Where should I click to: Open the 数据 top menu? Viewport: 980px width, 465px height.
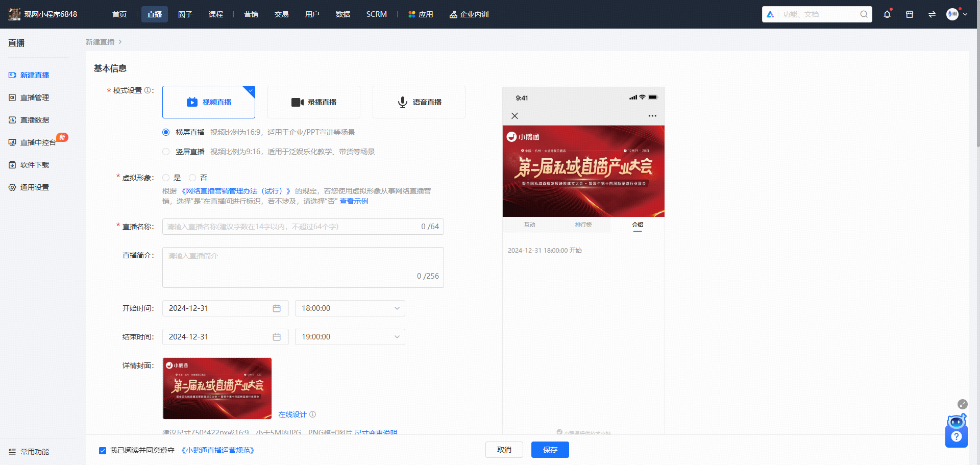coord(343,14)
